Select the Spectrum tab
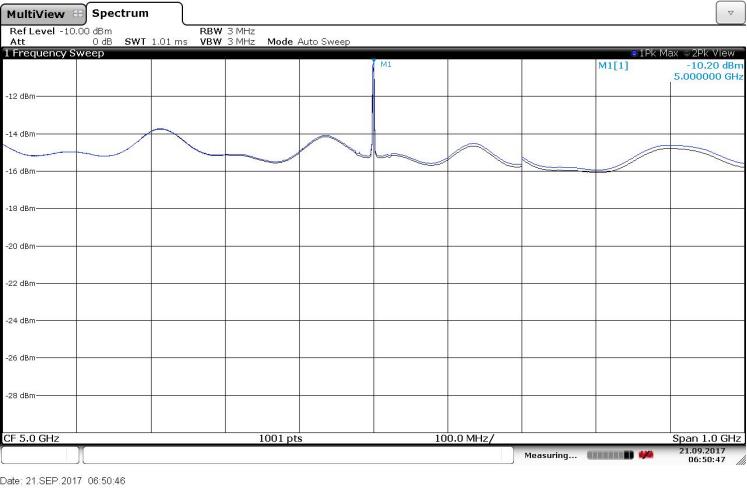The width and height of the screenshot is (747, 498). click(134, 13)
